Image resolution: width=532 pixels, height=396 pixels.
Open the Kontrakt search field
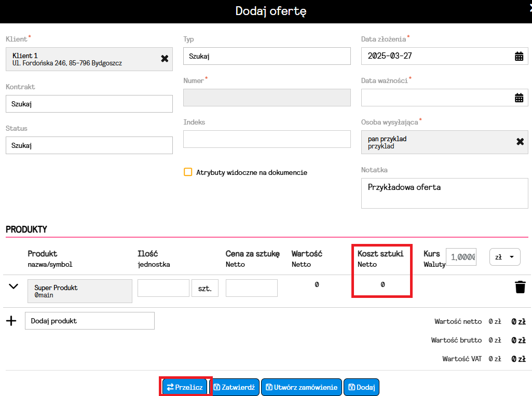click(x=89, y=104)
